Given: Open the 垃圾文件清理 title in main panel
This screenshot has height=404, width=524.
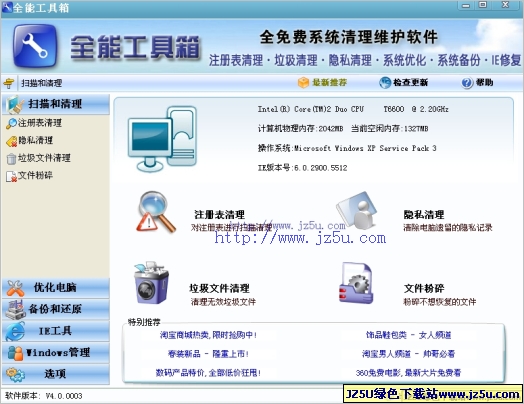Looking at the screenshot, I should (x=220, y=288).
